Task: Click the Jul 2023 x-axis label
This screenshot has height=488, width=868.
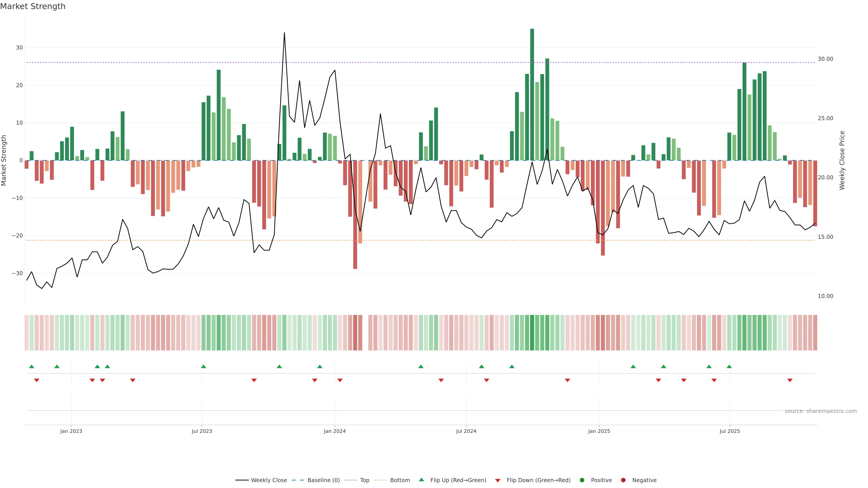Action: [x=202, y=431]
